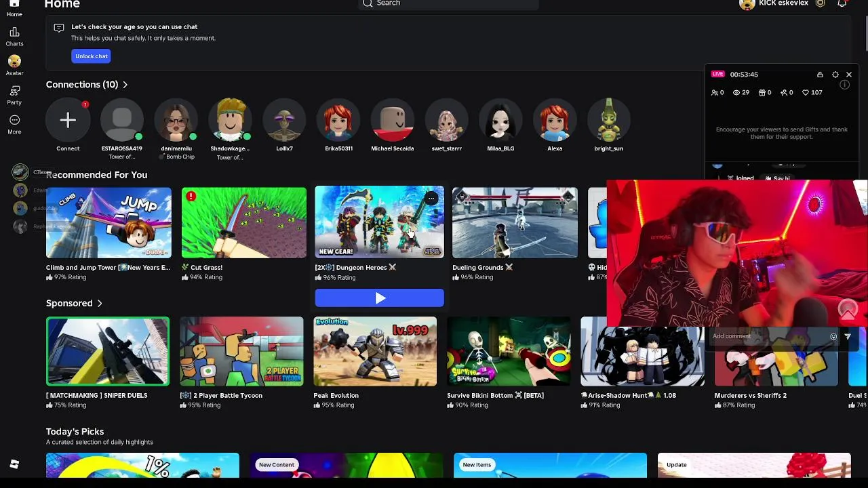
Task: Click the emoji icon in comment box
Action: (833, 336)
